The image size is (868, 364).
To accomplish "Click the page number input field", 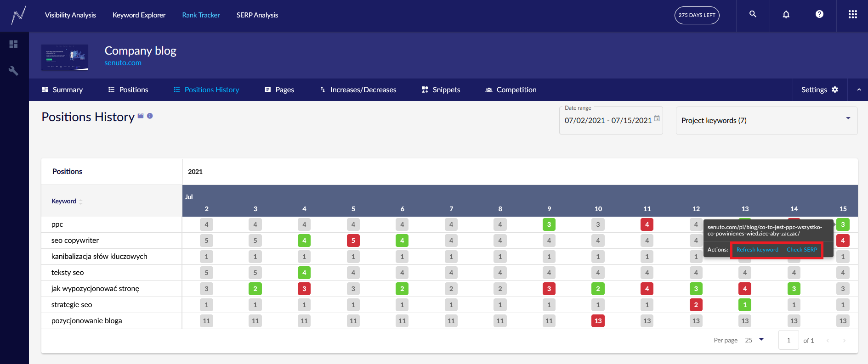I will (x=789, y=340).
